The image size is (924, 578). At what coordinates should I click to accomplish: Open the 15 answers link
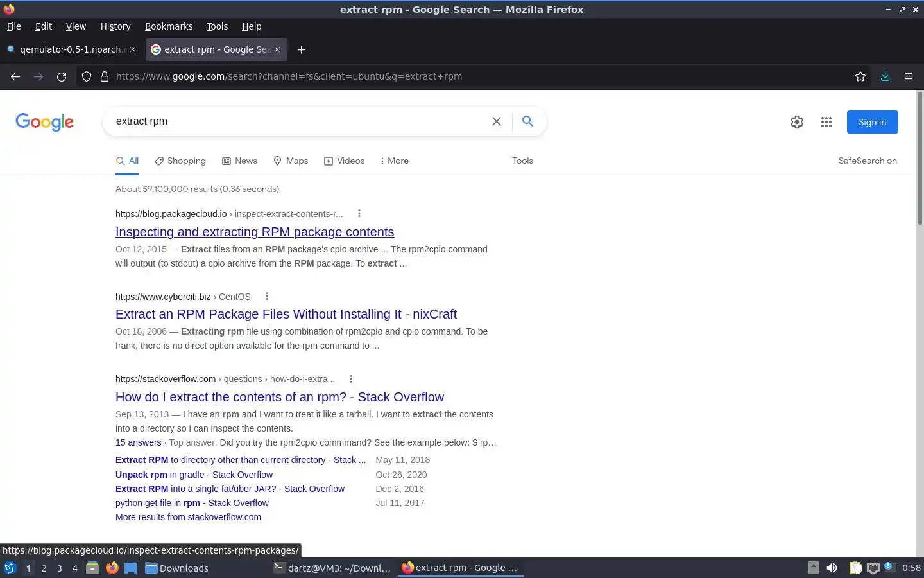coord(139,442)
